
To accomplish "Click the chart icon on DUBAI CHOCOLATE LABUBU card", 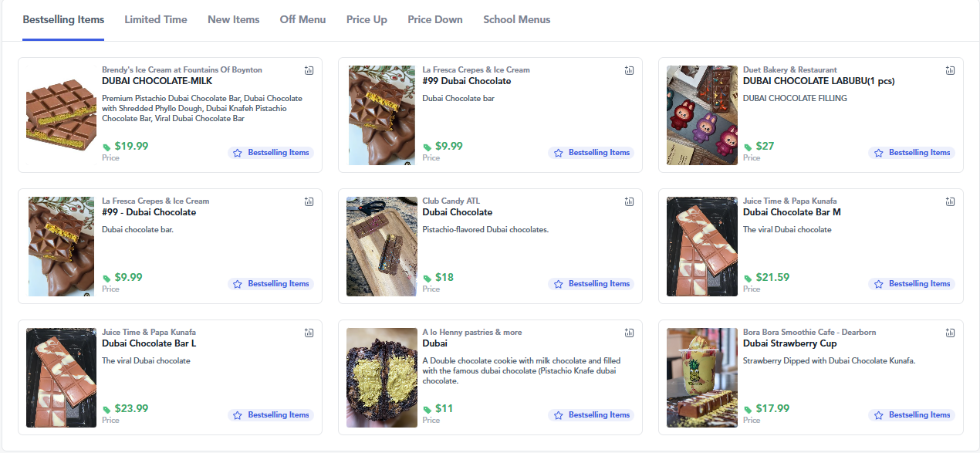I will [950, 70].
